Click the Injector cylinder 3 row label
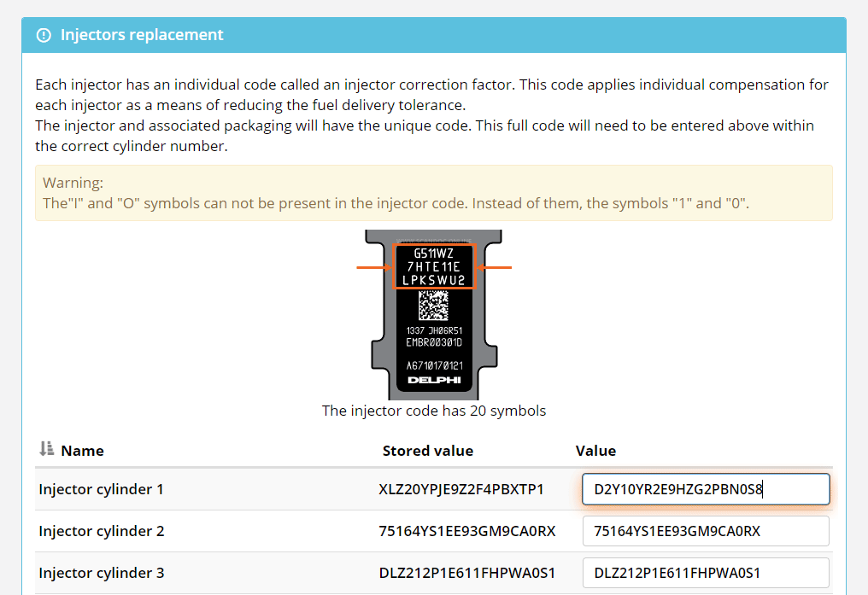The height and width of the screenshot is (595, 868). pos(101,573)
